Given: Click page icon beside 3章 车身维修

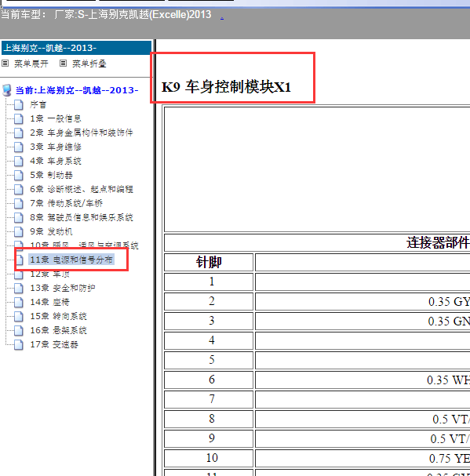Looking at the screenshot, I should pyautogui.click(x=19, y=147).
